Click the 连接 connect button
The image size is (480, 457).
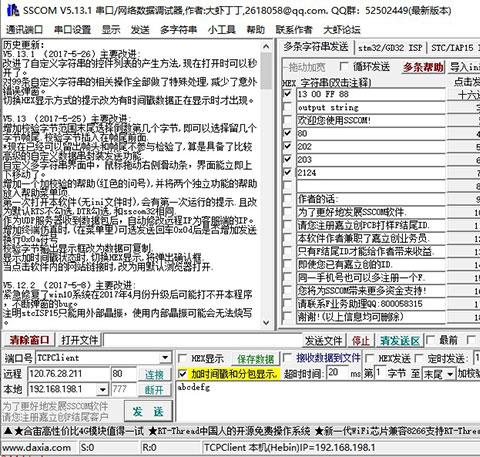[154, 374]
